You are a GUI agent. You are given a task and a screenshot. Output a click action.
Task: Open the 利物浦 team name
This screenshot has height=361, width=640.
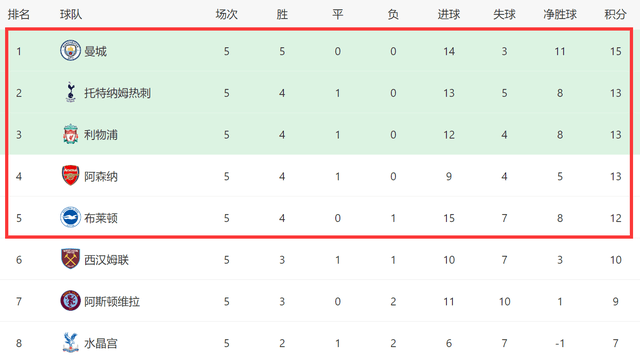click(101, 135)
